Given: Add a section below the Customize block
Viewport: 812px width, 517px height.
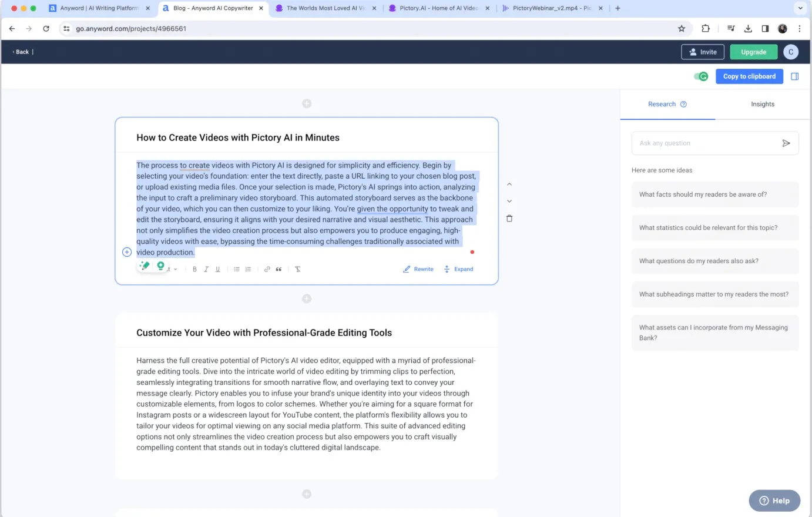Looking at the screenshot, I should 307,494.
